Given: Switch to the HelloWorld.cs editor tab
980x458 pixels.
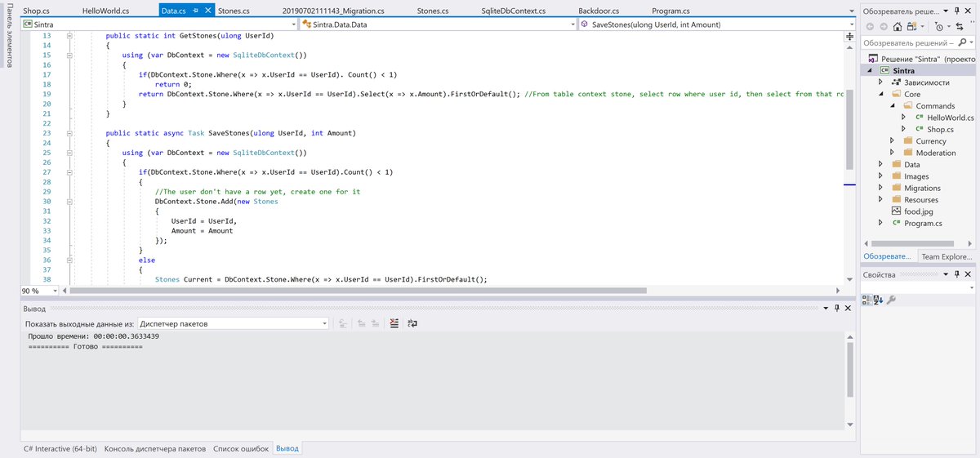Looking at the screenshot, I should pos(106,11).
